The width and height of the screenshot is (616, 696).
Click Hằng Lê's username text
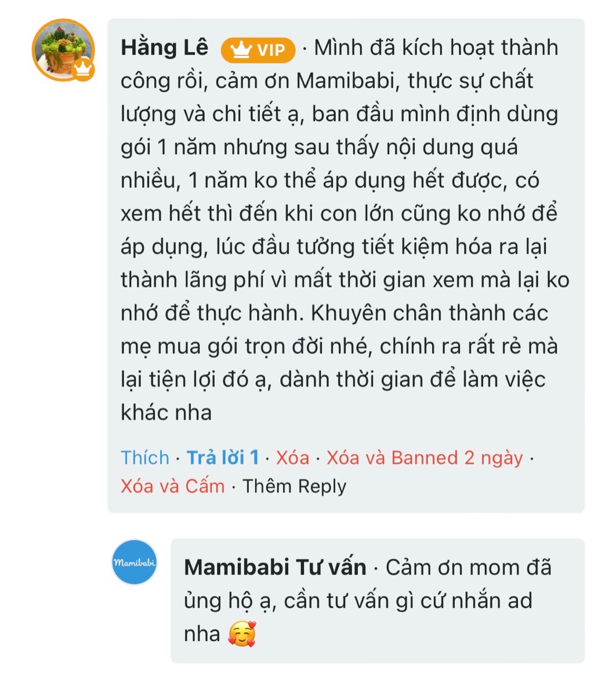(x=166, y=49)
